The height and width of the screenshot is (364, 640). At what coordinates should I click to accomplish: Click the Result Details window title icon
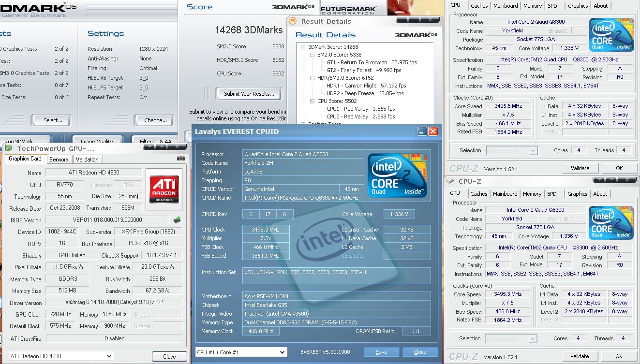[293, 21]
